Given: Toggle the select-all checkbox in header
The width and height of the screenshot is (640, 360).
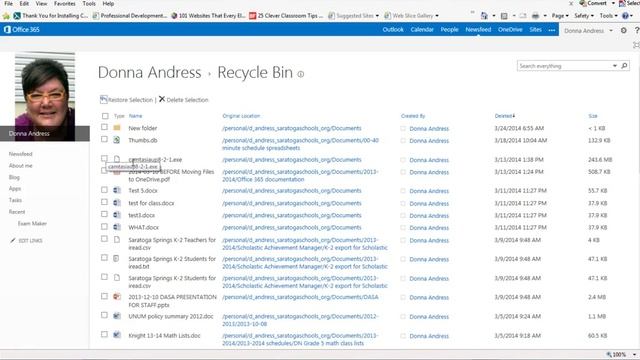Looking at the screenshot, I should coord(105,116).
